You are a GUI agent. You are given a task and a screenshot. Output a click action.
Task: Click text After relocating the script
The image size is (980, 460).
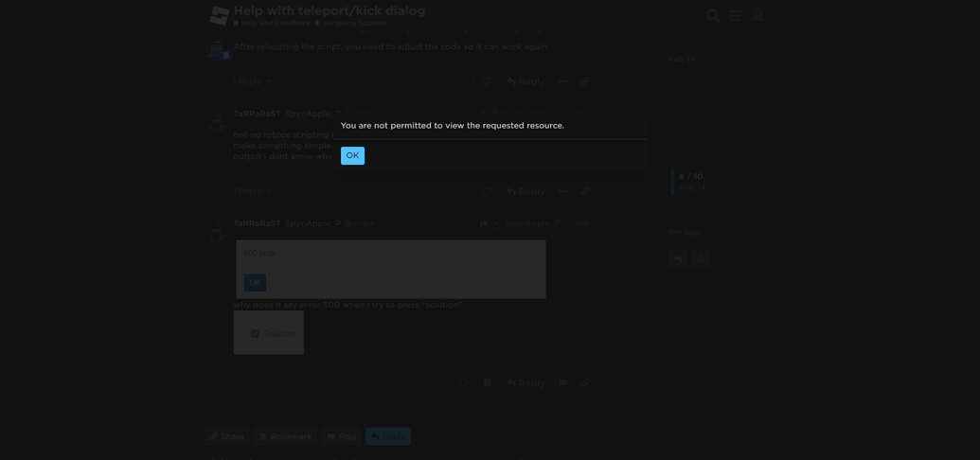(x=391, y=47)
